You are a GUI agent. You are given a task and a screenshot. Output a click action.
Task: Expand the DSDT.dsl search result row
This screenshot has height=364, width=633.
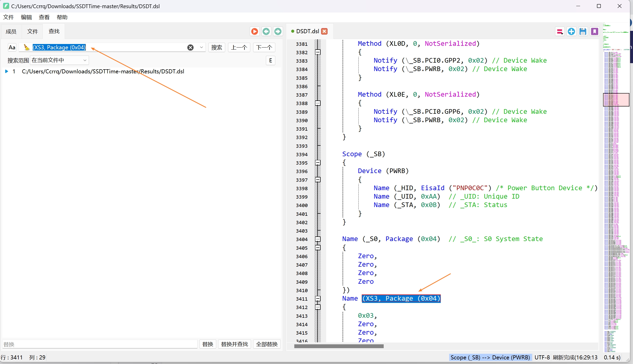pyautogui.click(x=7, y=72)
